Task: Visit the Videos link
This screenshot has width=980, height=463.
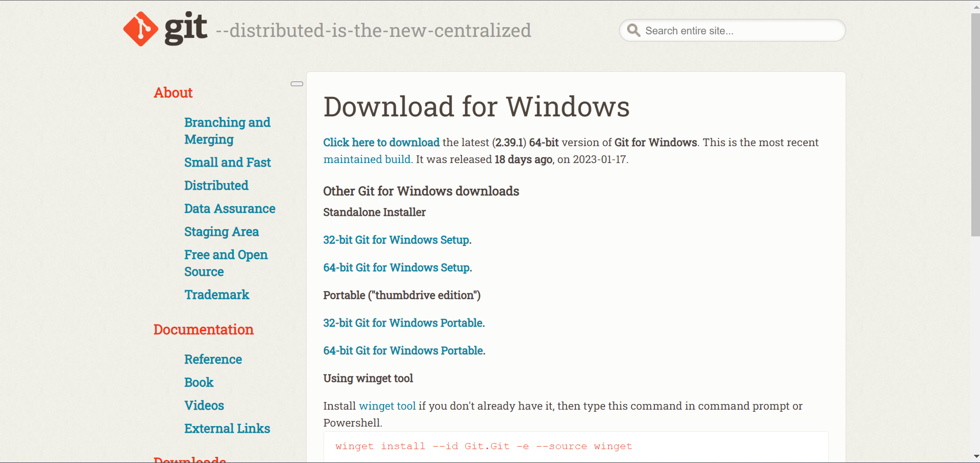Action: tap(204, 406)
